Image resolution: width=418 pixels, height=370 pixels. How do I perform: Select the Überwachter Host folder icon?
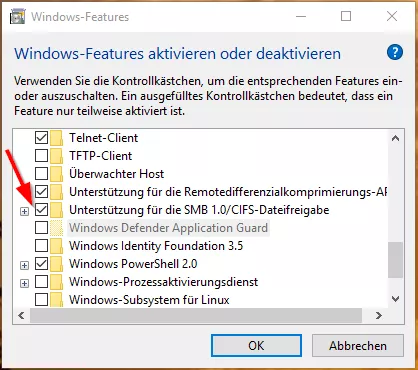tap(57, 174)
